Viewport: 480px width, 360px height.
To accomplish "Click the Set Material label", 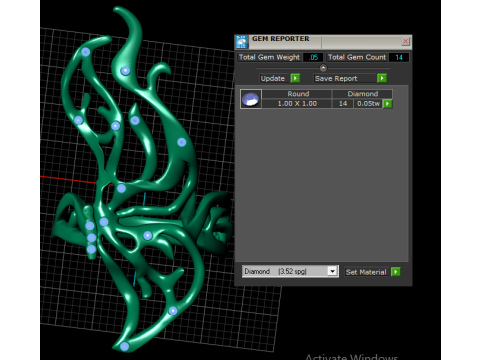I will [366, 272].
